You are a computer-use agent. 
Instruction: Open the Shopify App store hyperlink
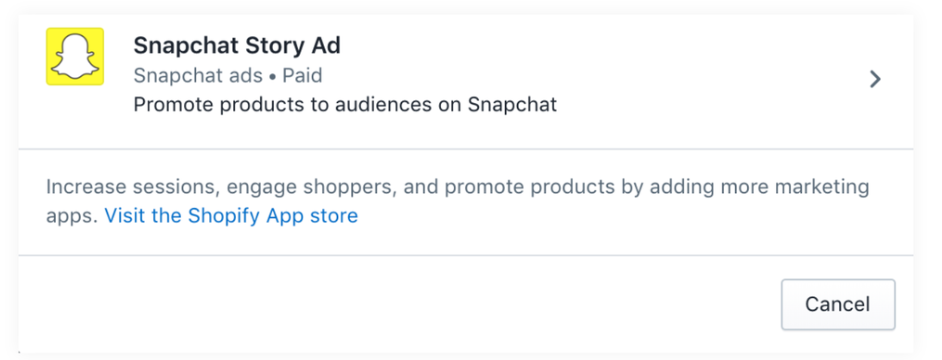231,216
